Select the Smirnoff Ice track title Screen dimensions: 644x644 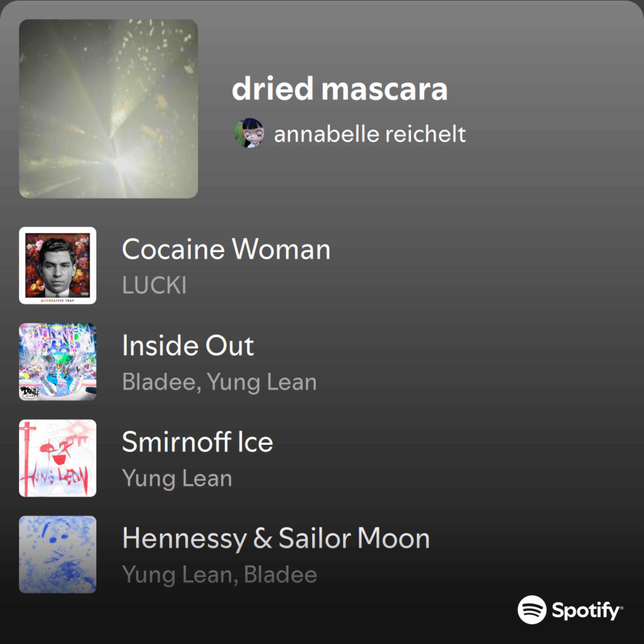tap(197, 442)
